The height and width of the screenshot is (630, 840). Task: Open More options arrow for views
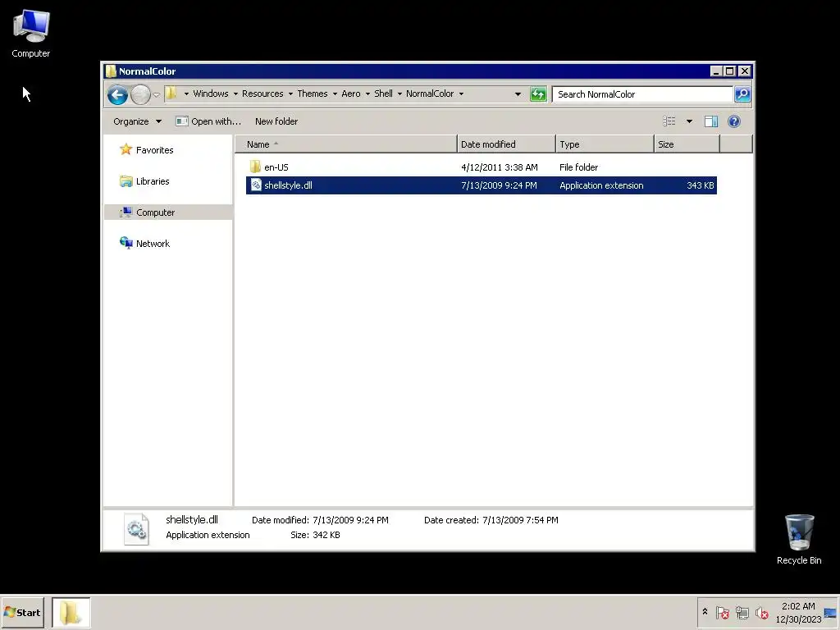click(689, 121)
